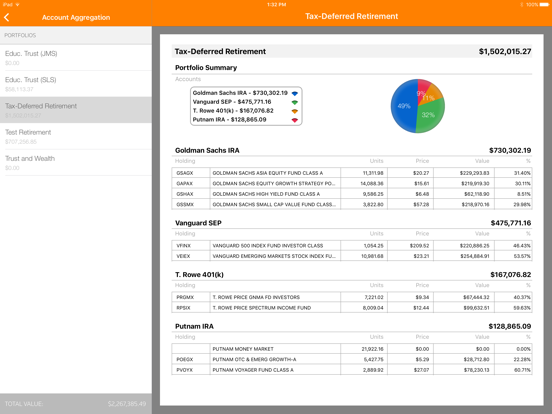The width and height of the screenshot is (552, 414).
Task: Click T. Rowe Price Spectrum Income Fund name
Action: (262, 308)
